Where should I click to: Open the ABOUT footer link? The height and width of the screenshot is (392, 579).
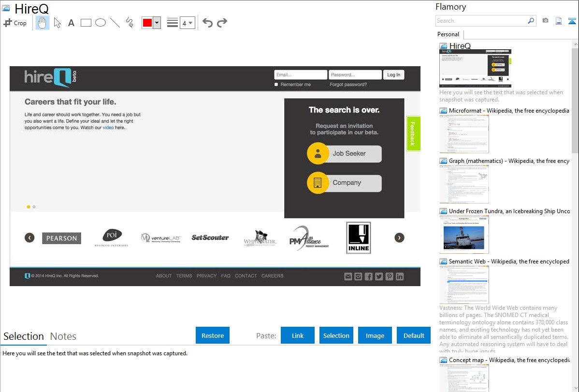tap(163, 276)
